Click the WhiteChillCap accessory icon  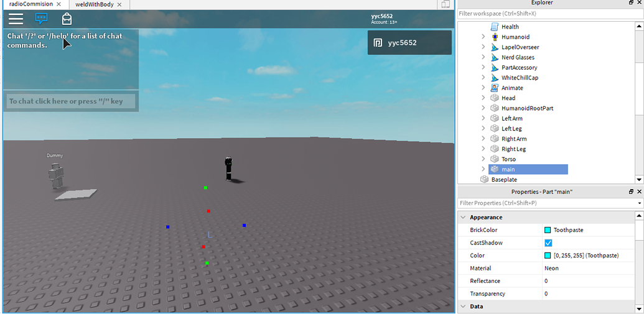[495, 78]
